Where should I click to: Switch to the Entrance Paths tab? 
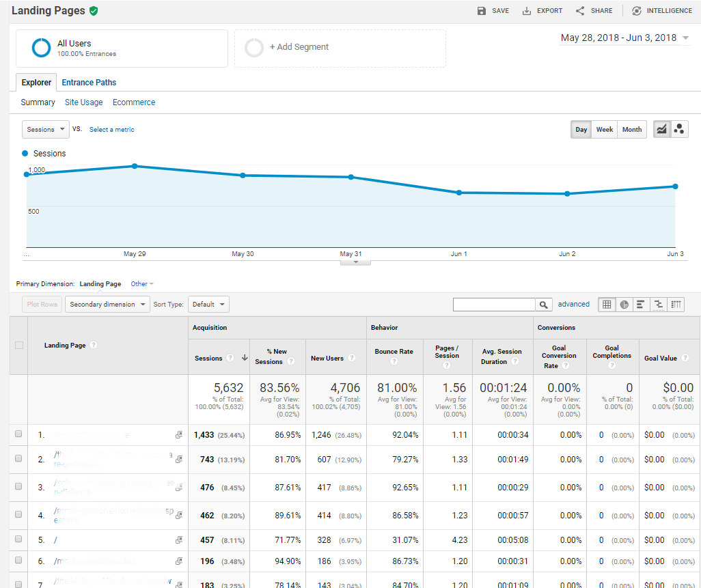click(89, 82)
